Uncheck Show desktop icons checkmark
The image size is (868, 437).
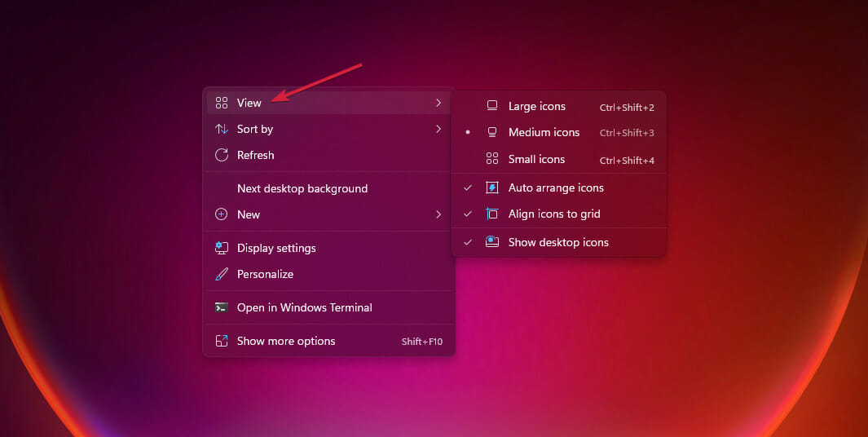468,242
